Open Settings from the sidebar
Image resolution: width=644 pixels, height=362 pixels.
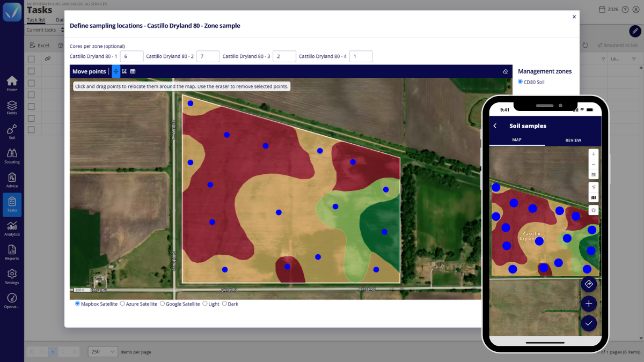(x=12, y=277)
